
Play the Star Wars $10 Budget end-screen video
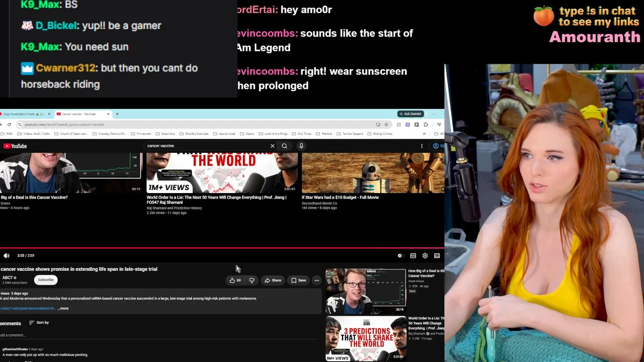[373, 172]
